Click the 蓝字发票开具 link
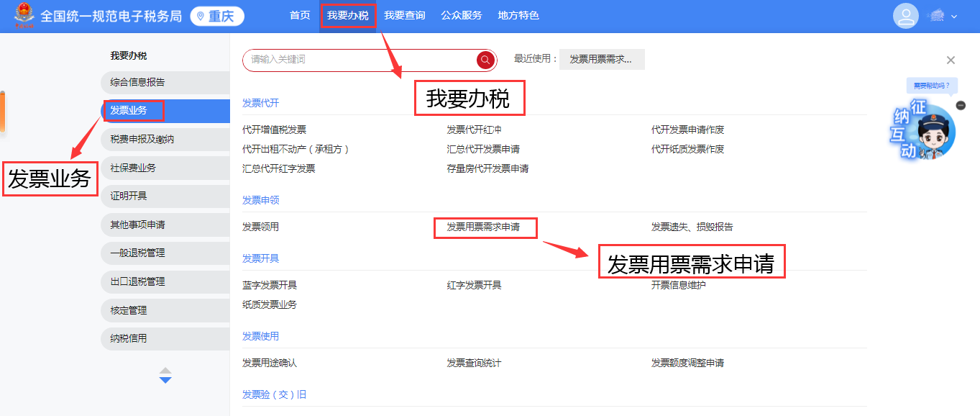The image size is (980, 416). (270, 285)
